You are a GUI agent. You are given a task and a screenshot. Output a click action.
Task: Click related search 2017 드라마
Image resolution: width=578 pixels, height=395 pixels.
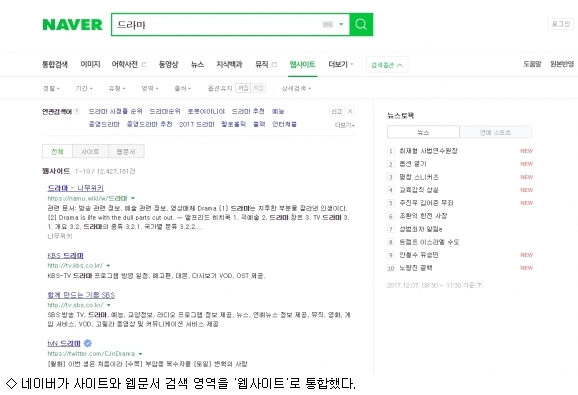coord(197,124)
